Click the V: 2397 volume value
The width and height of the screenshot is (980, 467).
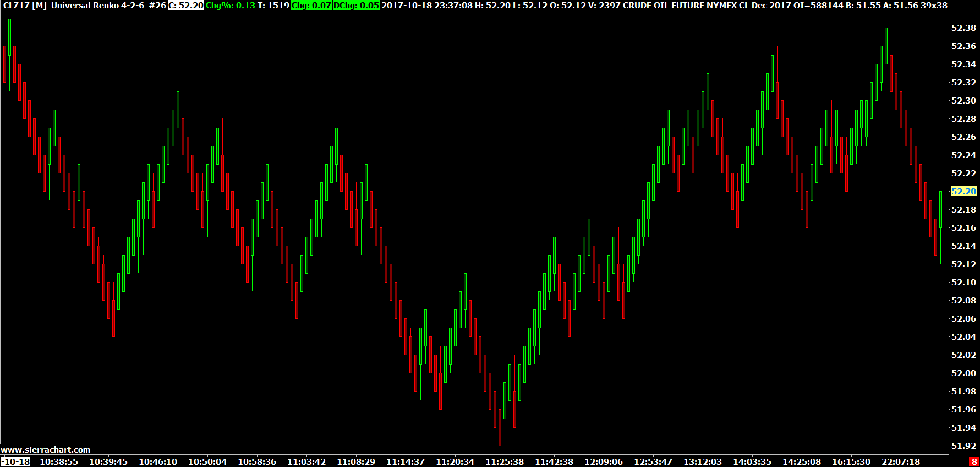pyautogui.click(x=604, y=5)
